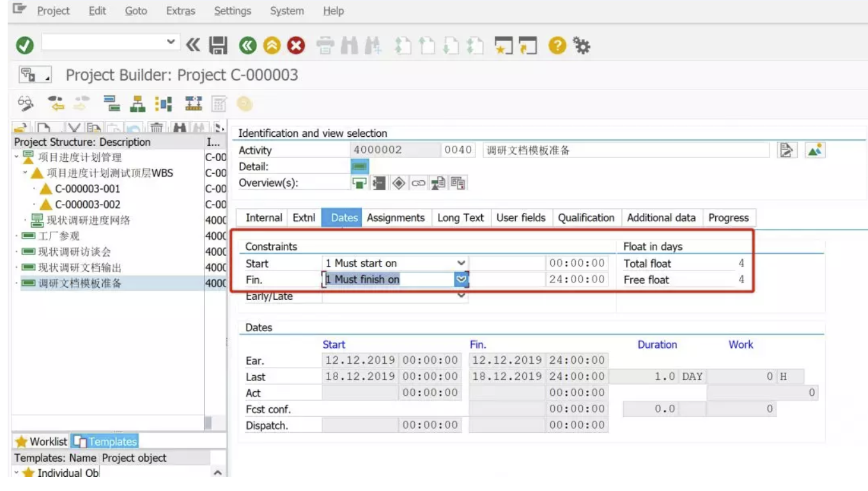Click the first Overview(s) activity overview icon
The width and height of the screenshot is (868, 491).
click(360, 183)
